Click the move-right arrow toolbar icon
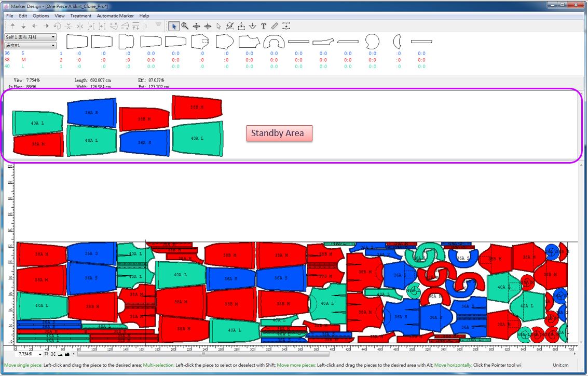This screenshot has width=588, height=376. (x=46, y=26)
